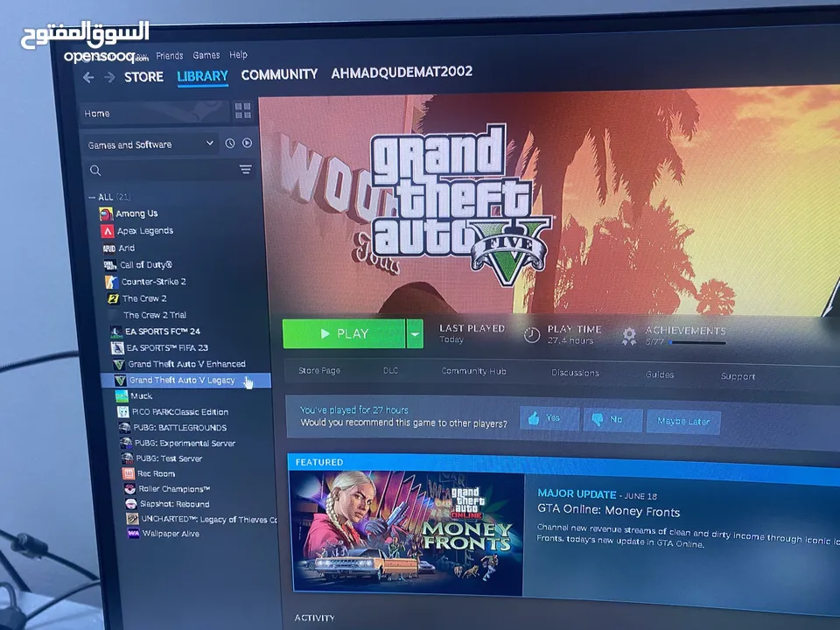Select Roller Champions game icon
Image resolution: width=840 pixels, height=630 pixels.
pos(130,488)
